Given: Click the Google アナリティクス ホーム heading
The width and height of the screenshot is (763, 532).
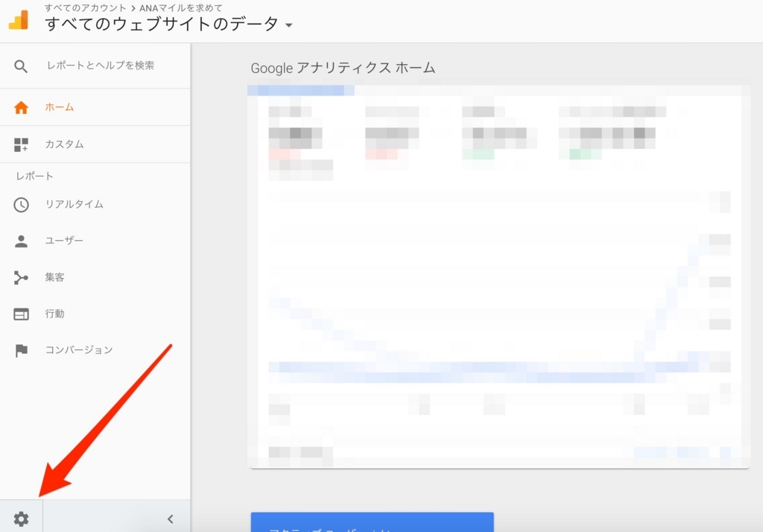Looking at the screenshot, I should click(343, 68).
